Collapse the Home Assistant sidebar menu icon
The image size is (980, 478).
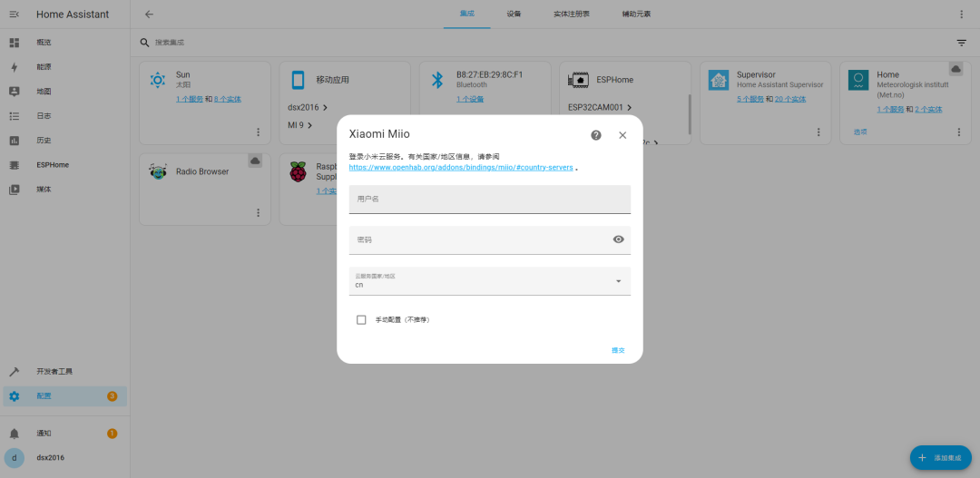[x=15, y=15]
